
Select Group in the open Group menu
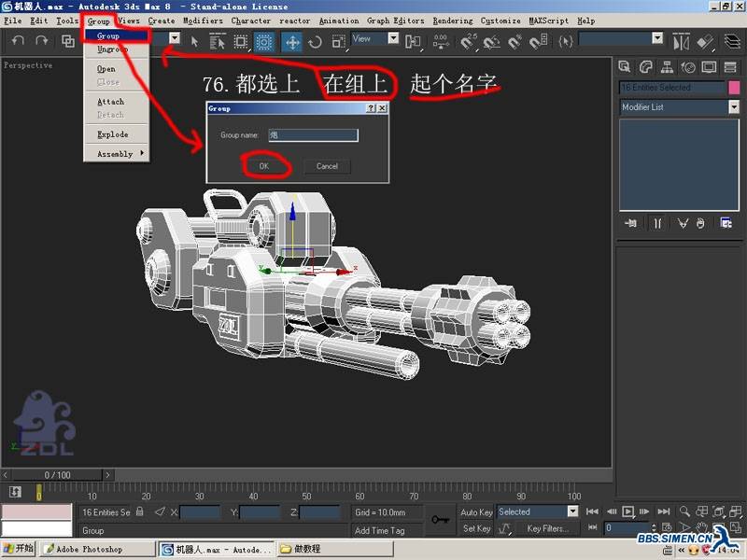[117, 35]
